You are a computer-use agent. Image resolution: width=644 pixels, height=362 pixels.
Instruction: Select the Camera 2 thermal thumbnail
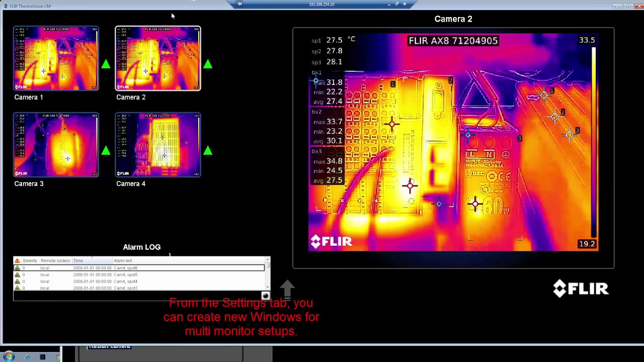coord(158,58)
